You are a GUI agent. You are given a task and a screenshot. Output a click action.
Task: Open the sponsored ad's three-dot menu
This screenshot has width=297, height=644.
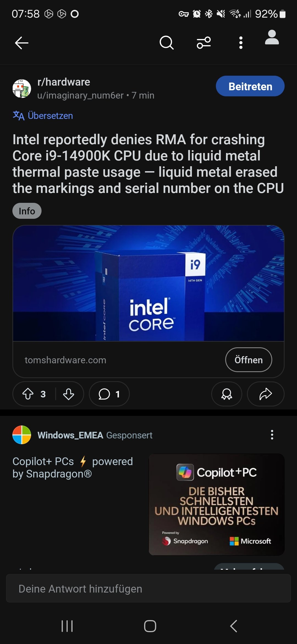(272, 435)
